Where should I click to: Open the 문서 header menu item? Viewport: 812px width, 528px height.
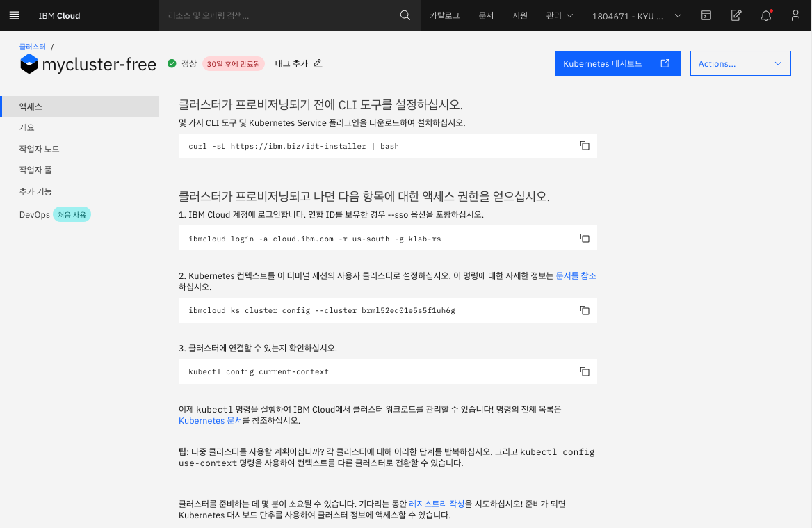pyautogui.click(x=486, y=15)
